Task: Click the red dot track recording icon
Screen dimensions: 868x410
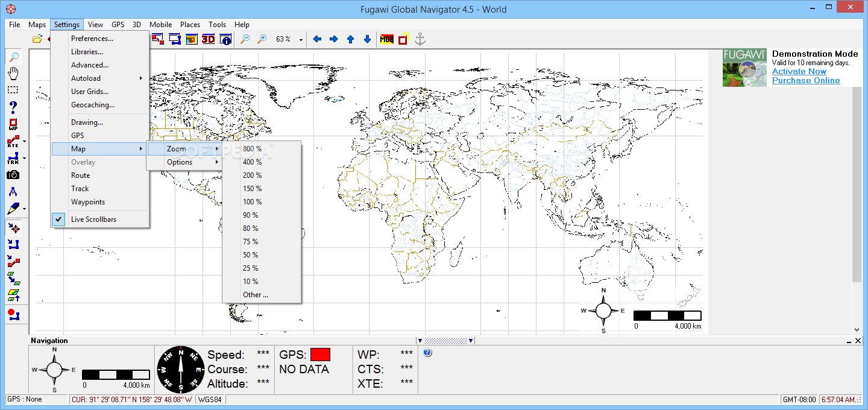Action: (x=13, y=314)
